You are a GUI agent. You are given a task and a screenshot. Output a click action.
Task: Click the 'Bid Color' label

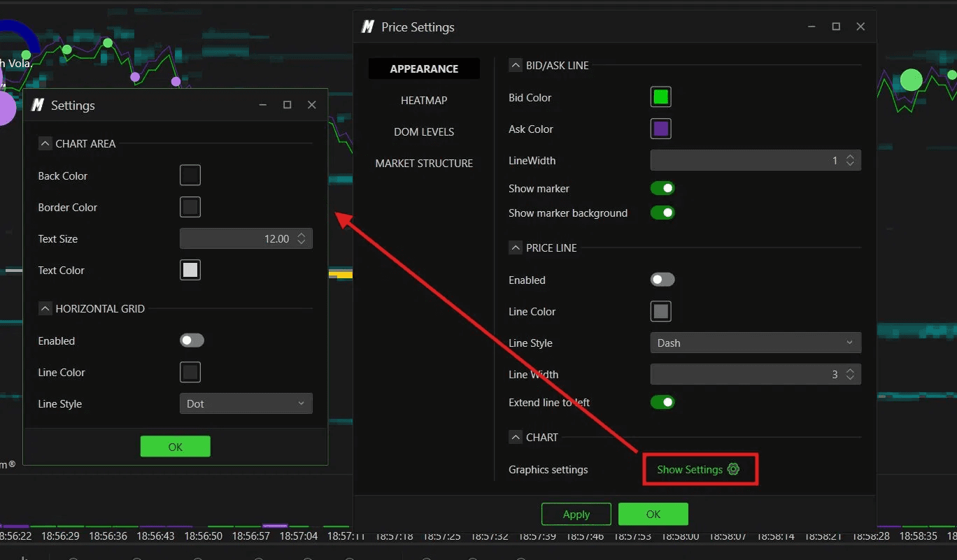530,97
